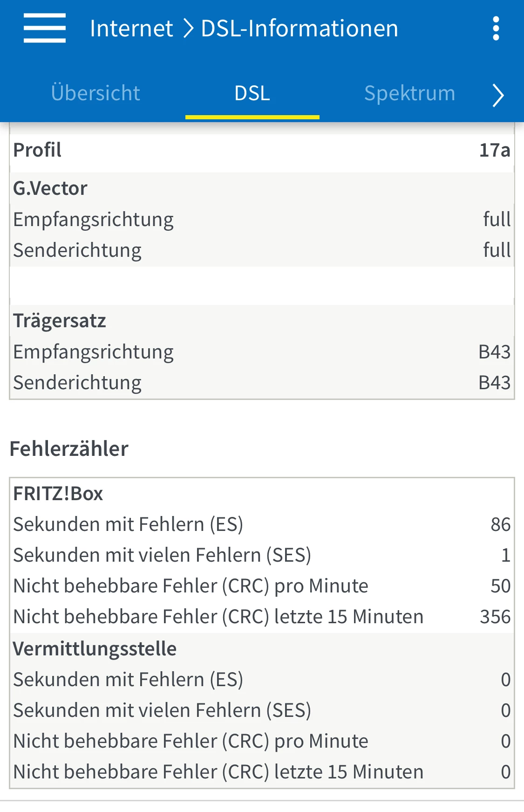Click FRITZ!Box CRC pro Minute value 50
The width and height of the screenshot is (524, 812).
coord(500,586)
